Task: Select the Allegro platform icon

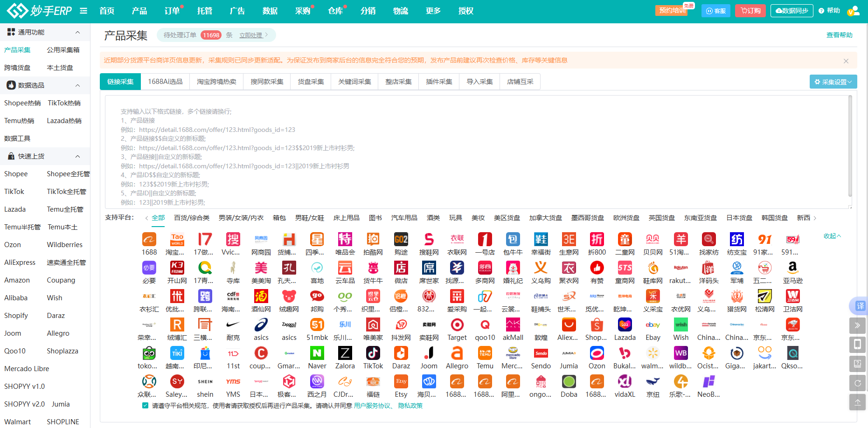Action: (457, 353)
